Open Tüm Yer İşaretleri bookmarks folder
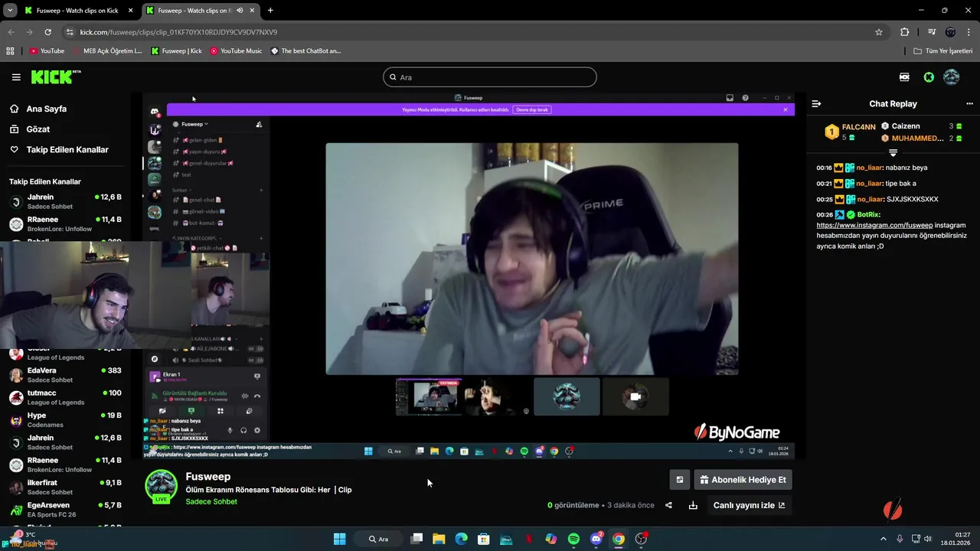The image size is (980, 551). [943, 51]
